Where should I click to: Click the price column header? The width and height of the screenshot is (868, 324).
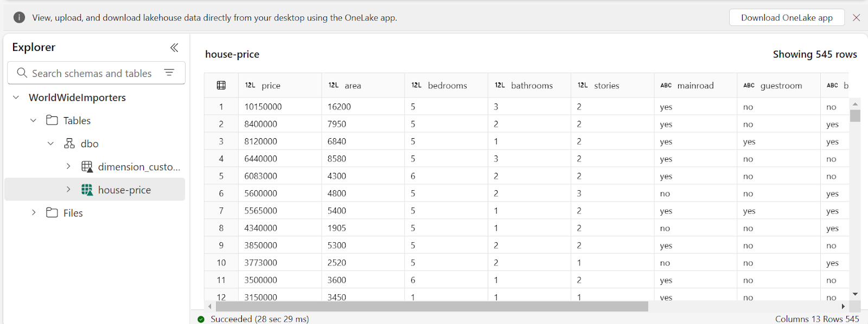(280, 85)
